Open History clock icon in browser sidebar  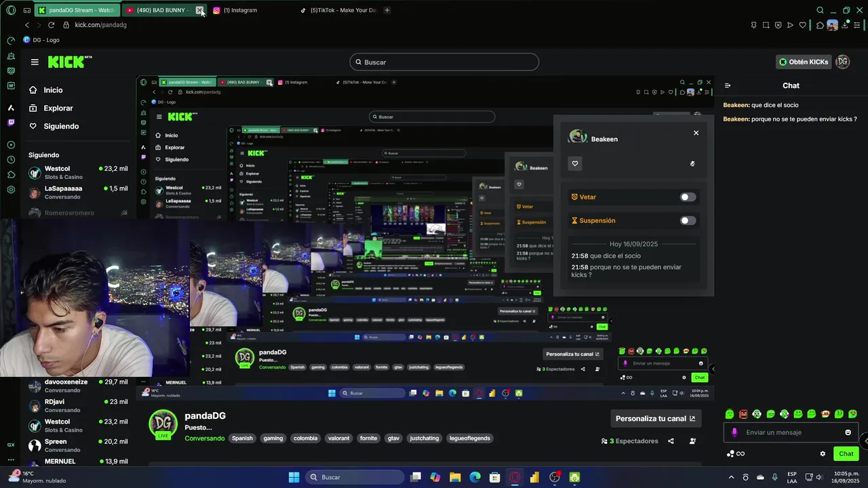11,160
